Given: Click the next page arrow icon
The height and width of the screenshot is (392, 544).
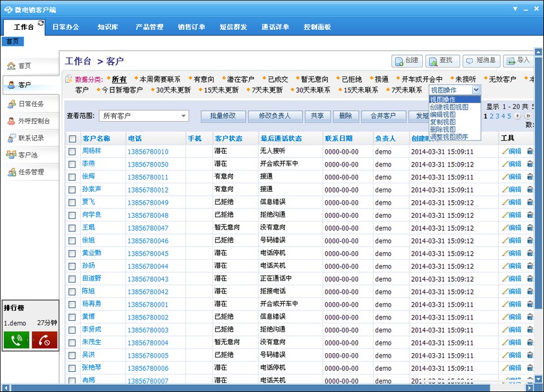Looking at the screenshot, I should tap(517, 116).
